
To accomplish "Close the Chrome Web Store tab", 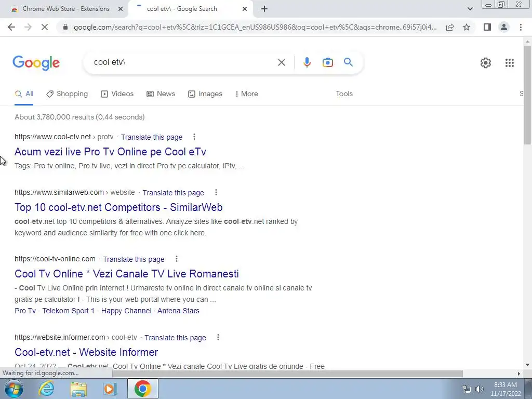I will click(121, 9).
